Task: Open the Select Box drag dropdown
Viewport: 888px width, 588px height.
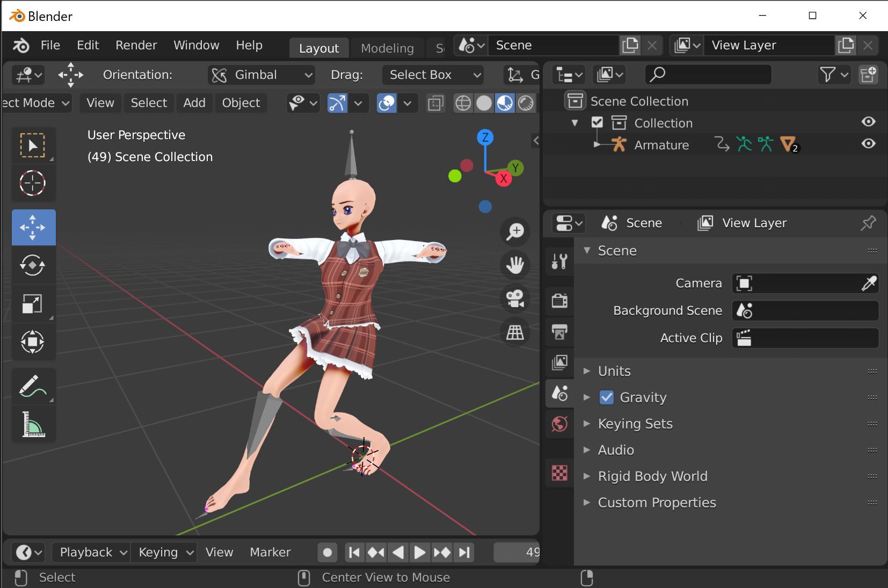Action: point(433,75)
